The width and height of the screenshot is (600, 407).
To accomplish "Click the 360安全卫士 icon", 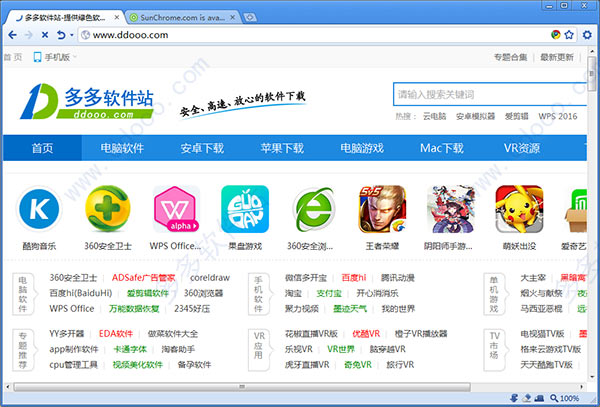I will [108, 209].
